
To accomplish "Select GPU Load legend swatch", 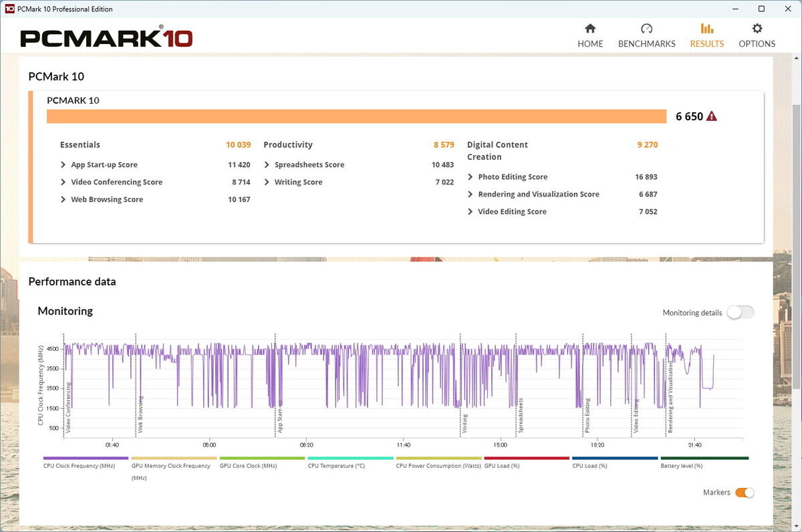I will point(527,458).
